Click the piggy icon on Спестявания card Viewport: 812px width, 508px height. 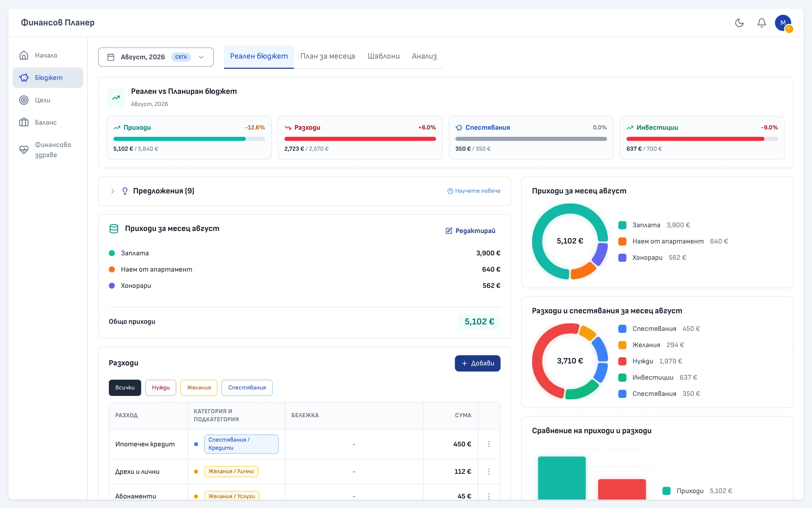tap(459, 128)
